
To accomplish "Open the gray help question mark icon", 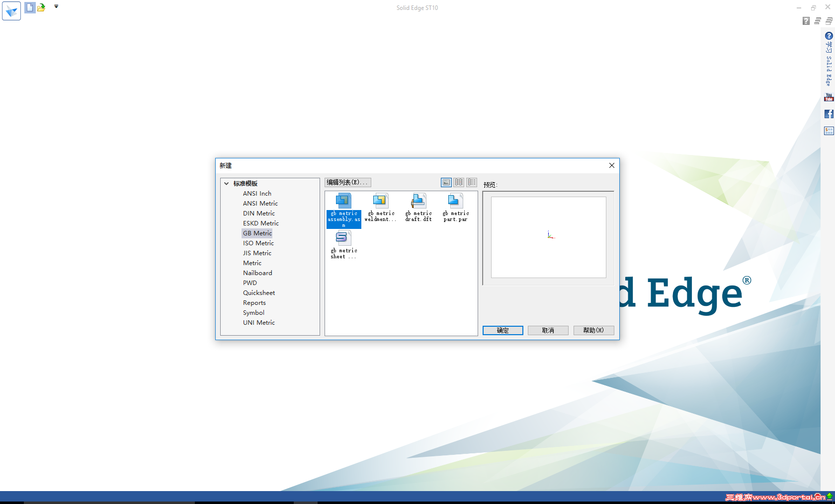I will click(x=806, y=21).
